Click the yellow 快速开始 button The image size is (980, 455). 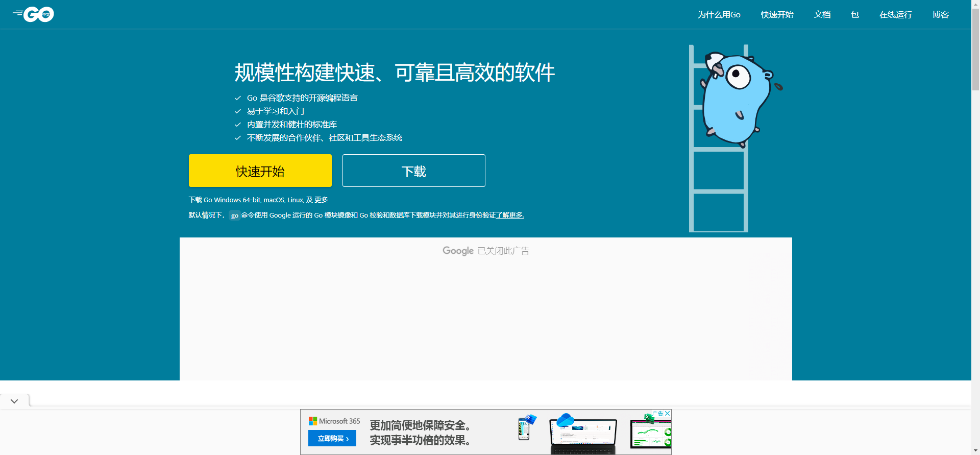260,171
